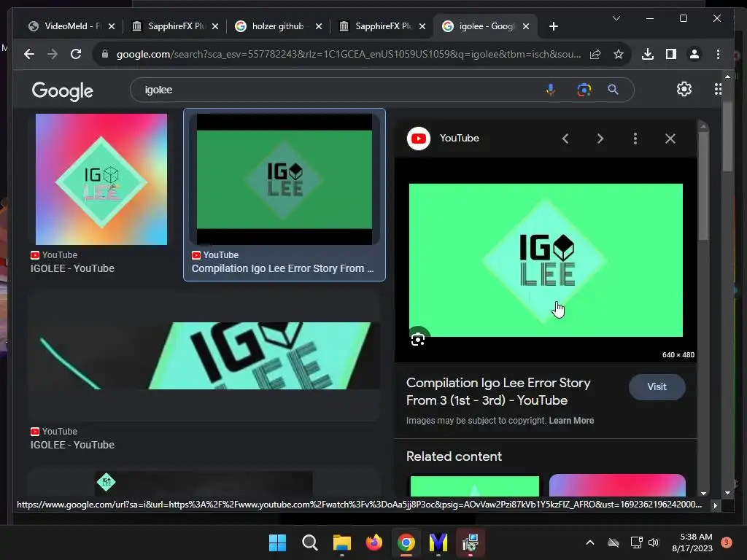Viewport: 747px width, 560px height.
Task: Open File Explorer from taskbar
Action: pyautogui.click(x=341, y=542)
